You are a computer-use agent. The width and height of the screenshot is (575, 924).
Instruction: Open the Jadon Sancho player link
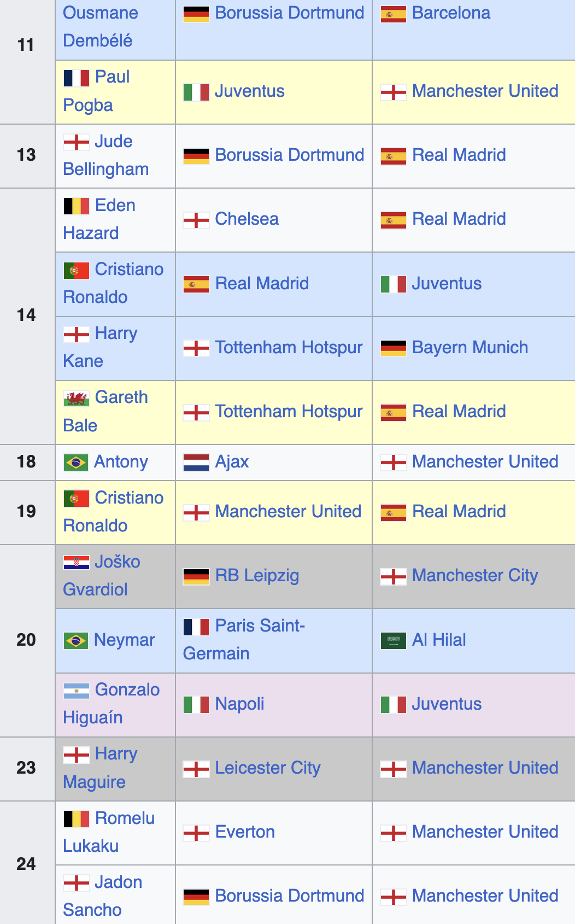(x=103, y=896)
